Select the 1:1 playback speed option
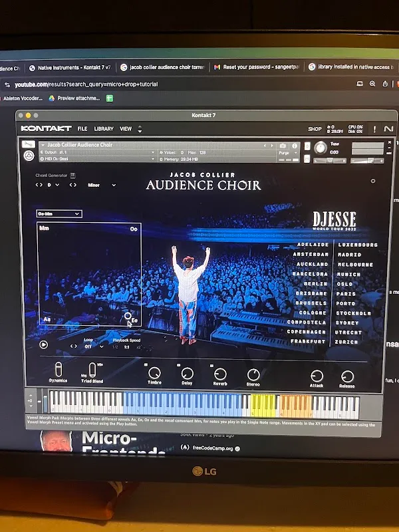Screen dimensions: 399x532 (127, 347)
